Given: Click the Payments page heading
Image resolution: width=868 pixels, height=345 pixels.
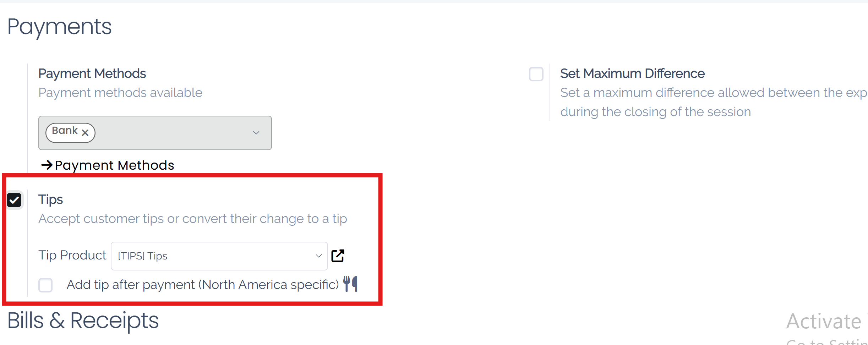Looking at the screenshot, I should (59, 26).
